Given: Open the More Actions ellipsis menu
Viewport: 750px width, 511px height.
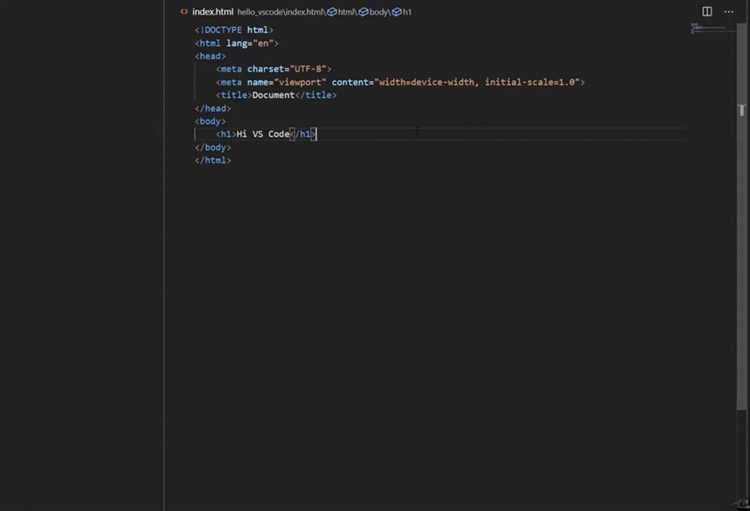Looking at the screenshot, I should click(728, 11).
